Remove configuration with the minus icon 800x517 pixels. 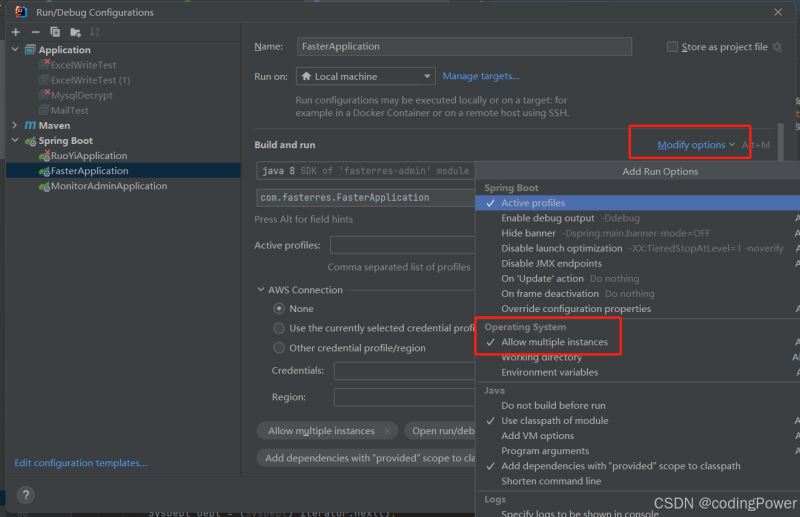35,32
